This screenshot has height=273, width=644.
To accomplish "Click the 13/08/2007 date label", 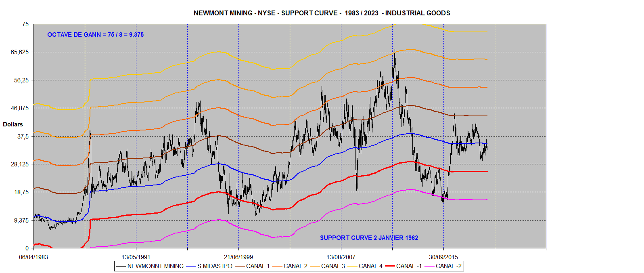I will click(x=341, y=257).
